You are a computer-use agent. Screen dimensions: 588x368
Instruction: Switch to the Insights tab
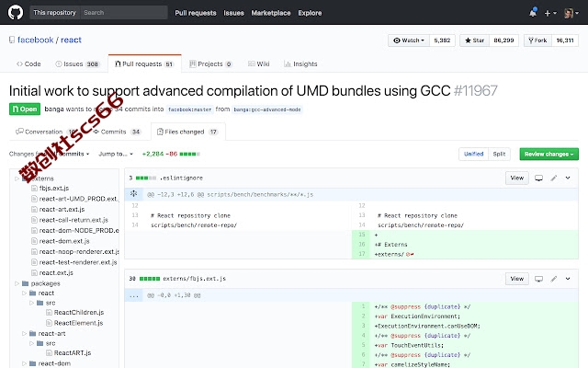(300, 63)
